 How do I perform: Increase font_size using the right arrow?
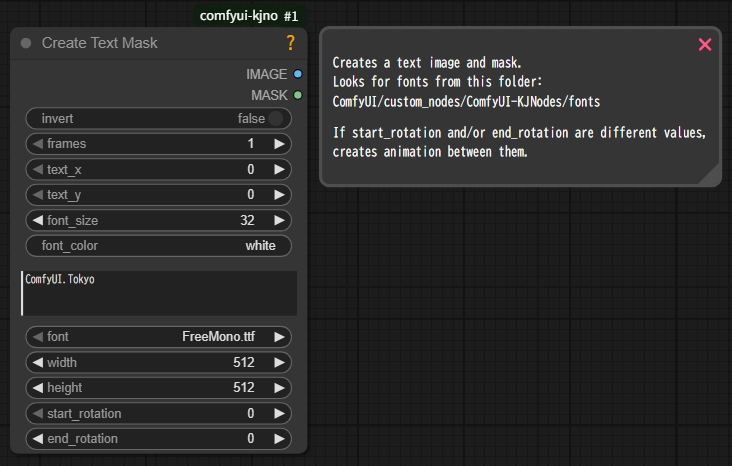[x=280, y=220]
